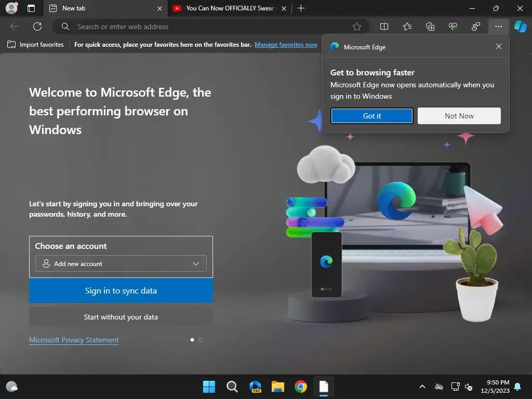This screenshot has height=399, width=532.
Task: Refresh the page
Action: 37,26
